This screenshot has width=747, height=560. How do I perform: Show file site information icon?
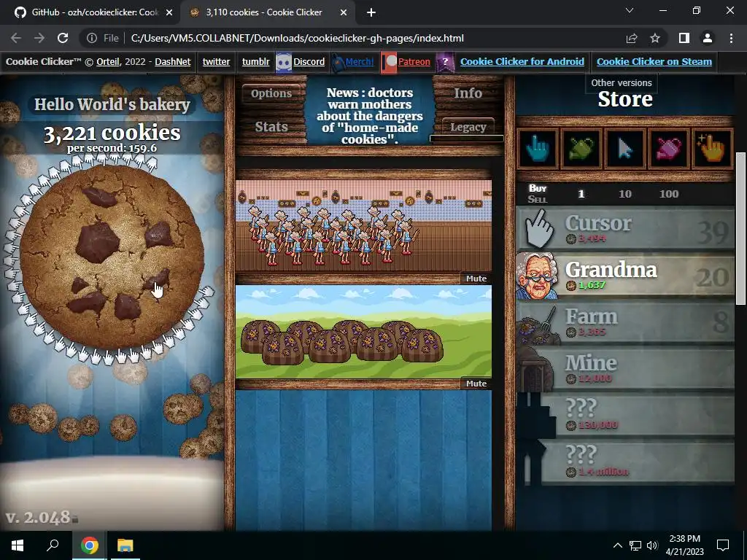tap(92, 38)
